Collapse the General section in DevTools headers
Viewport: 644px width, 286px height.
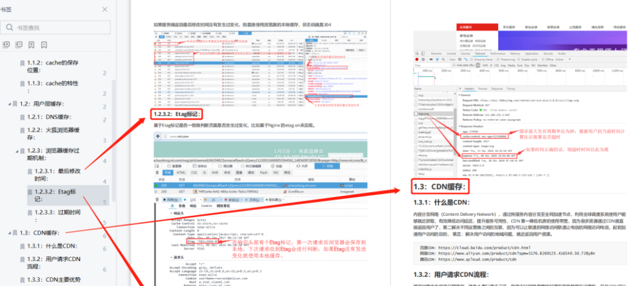pos(460,95)
